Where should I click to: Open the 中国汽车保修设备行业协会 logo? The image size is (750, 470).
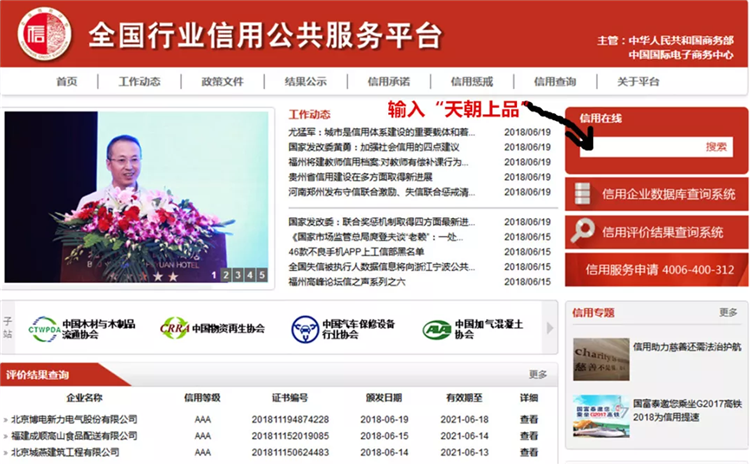click(305, 329)
